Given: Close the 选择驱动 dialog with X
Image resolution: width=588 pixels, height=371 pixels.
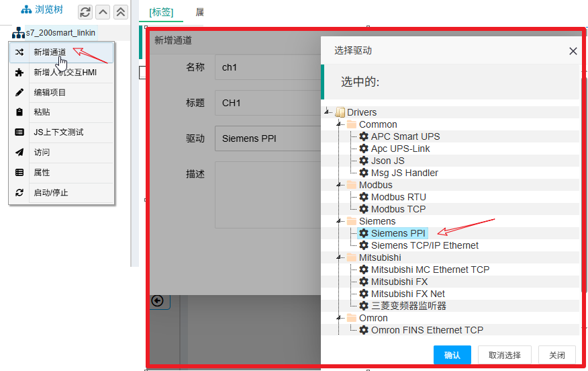Looking at the screenshot, I should [573, 51].
